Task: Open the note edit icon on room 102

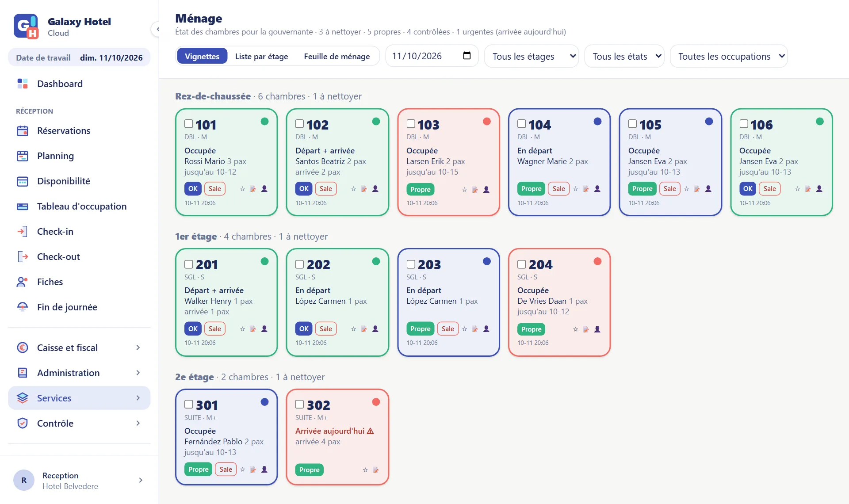Action: 364,189
